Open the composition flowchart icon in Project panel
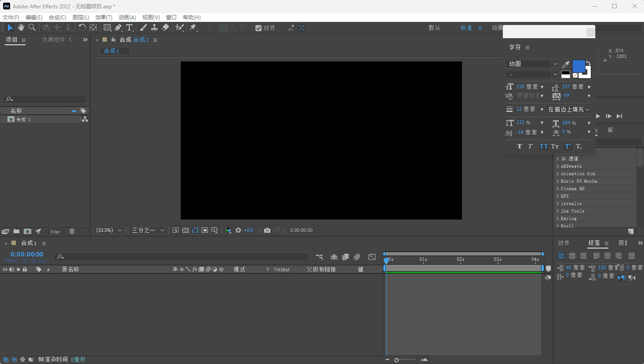Image resolution: width=644 pixels, height=364 pixels. point(85,119)
